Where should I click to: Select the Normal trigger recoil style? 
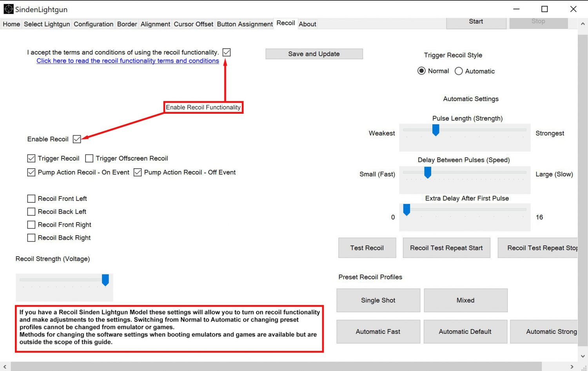click(421, 71)
